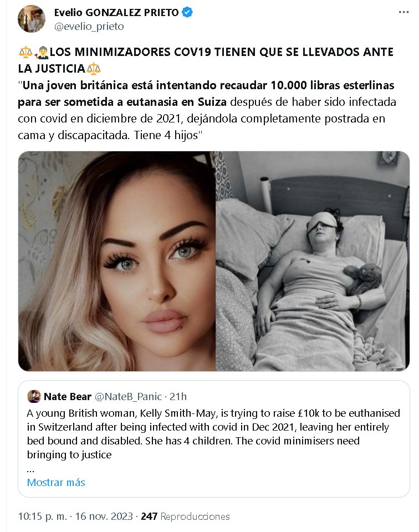Click the 21h timestamp of quoted tweet

point(178,396)
